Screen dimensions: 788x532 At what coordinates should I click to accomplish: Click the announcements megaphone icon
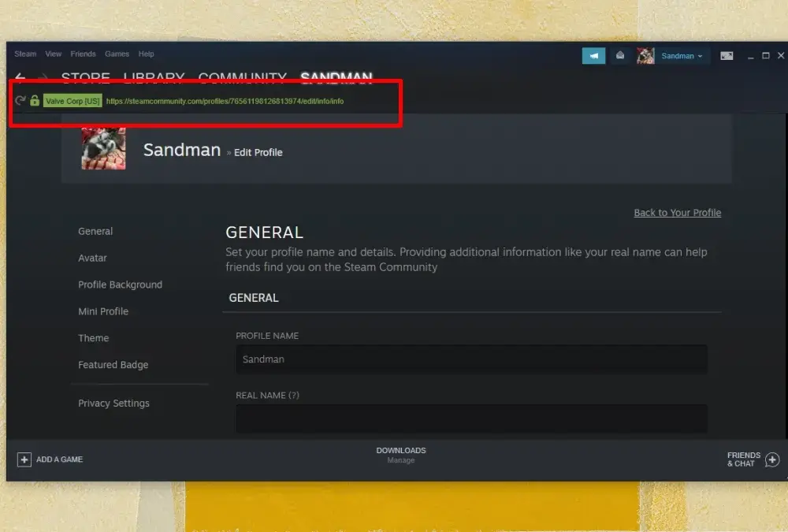pyautogui.click(x=593, y=56)
